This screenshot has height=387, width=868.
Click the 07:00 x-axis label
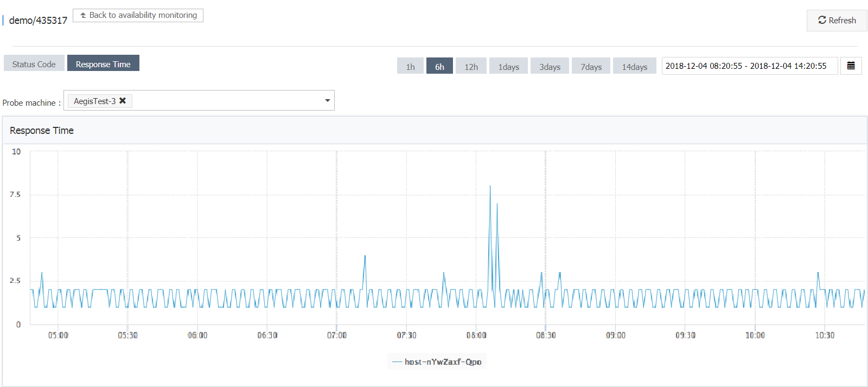336,336
